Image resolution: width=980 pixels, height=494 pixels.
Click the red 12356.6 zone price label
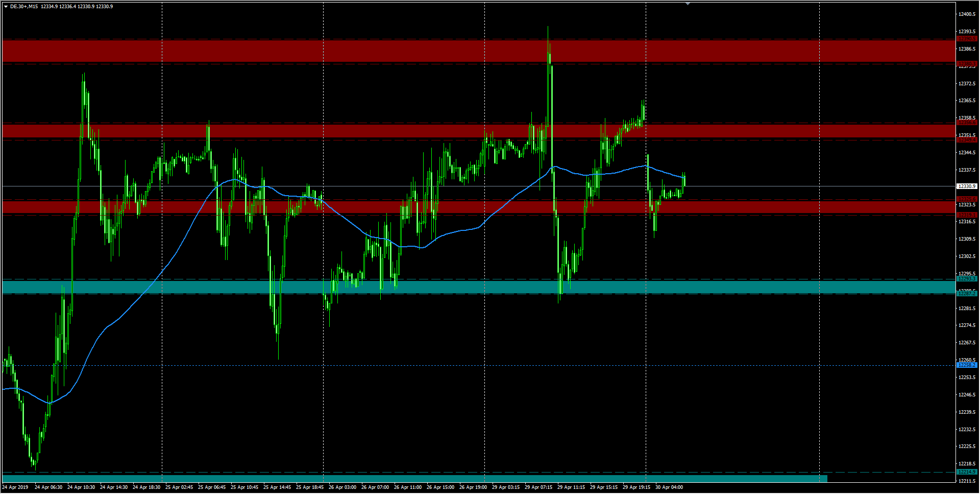tap(967, 123)
